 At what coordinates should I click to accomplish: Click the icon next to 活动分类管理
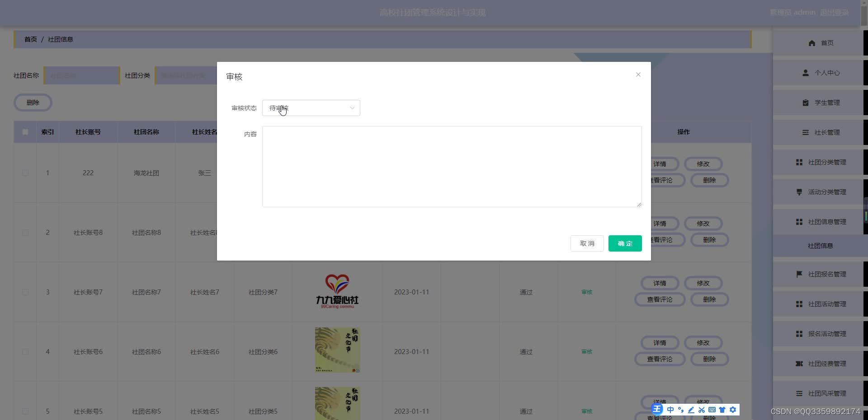point(799,192)
